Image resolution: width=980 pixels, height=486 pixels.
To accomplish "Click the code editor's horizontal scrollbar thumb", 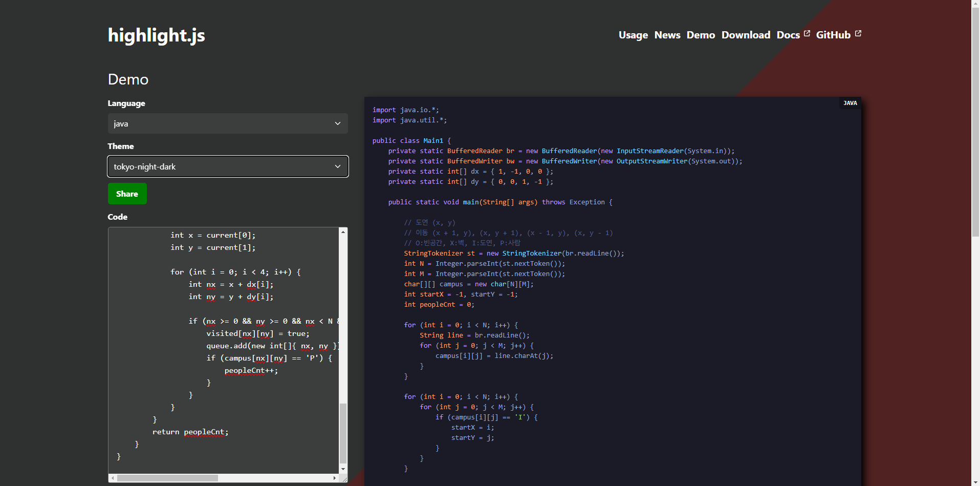I will [167, 478].
